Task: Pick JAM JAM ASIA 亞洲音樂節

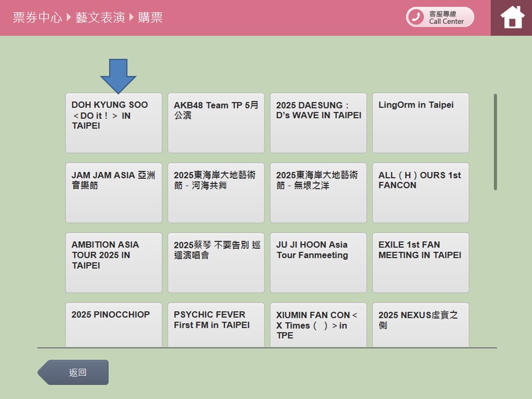Action: pyautogui.click(x=114, y=193)
